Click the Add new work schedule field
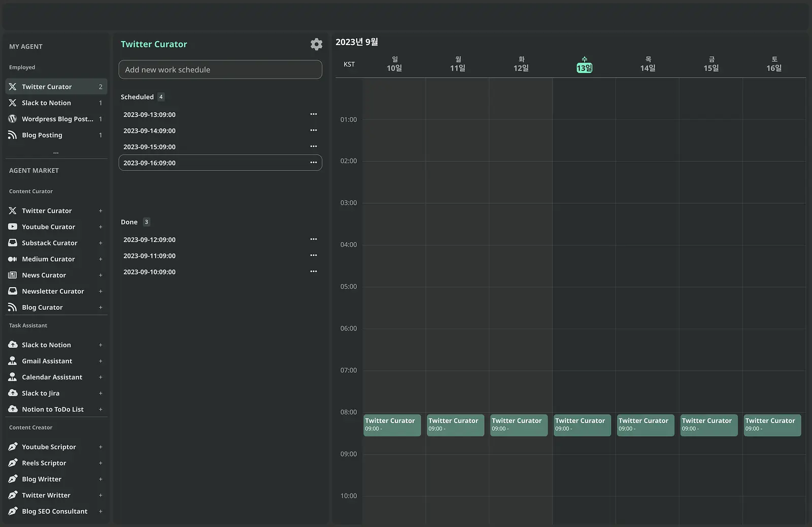 point(220,69)
